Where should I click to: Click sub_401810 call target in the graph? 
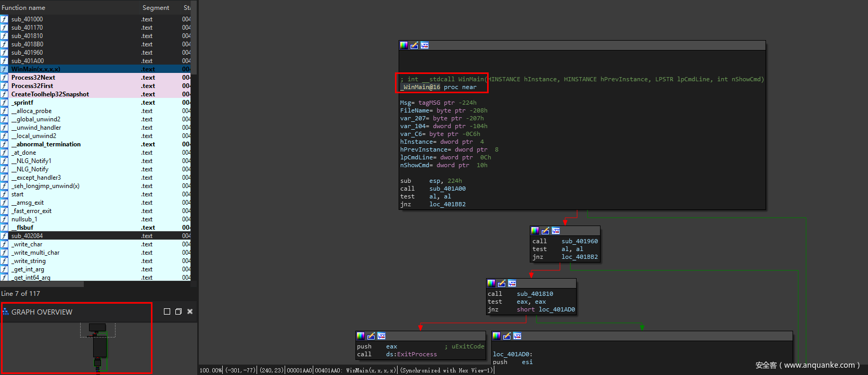(x=534, y=294)
